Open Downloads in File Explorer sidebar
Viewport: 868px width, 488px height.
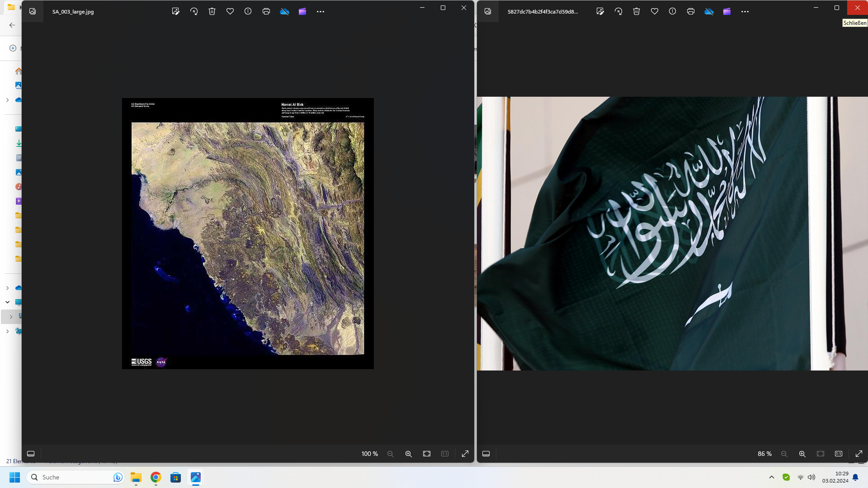tap(19, 143)
